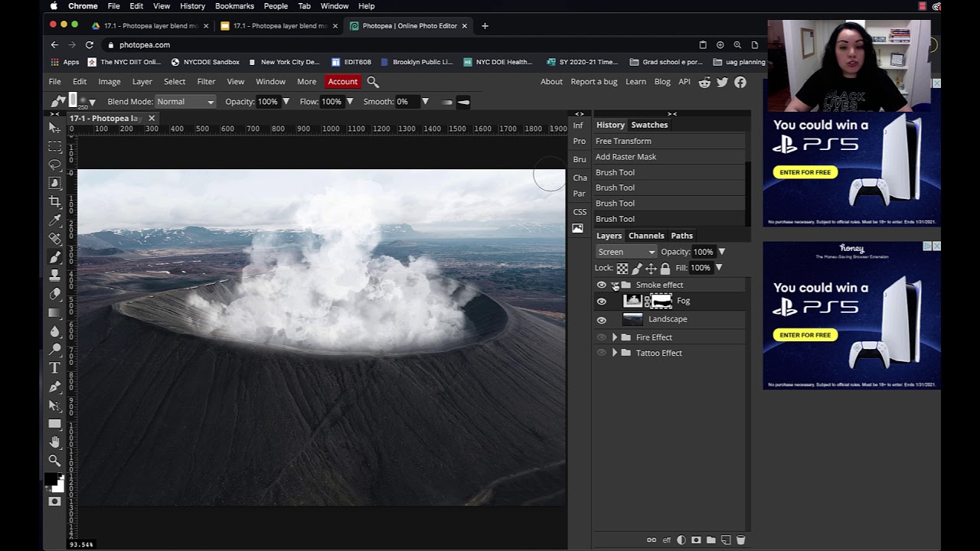This screenshot has height=551, width=980.
Task: Select the Path Select tool
Action: click(54, 405)
